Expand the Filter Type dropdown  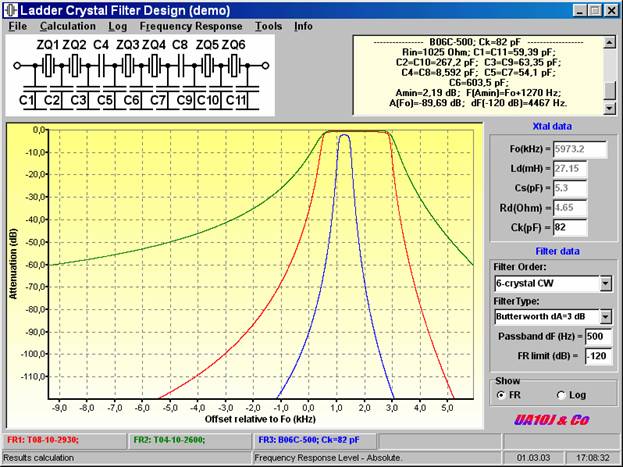click(603, 316)
